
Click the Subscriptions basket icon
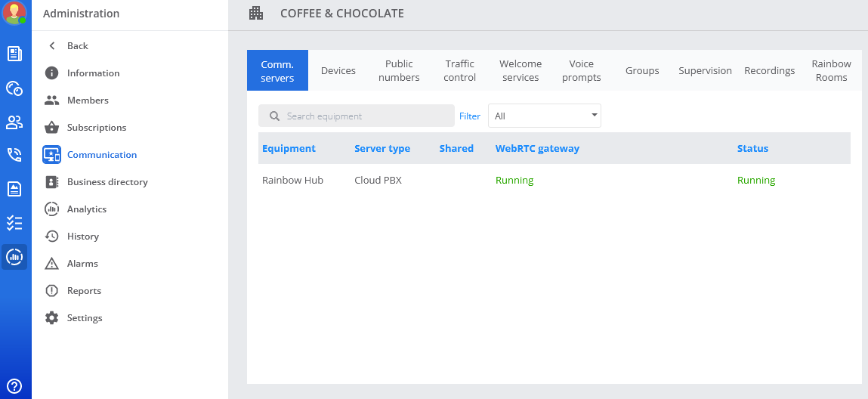(x=51, y=128)
